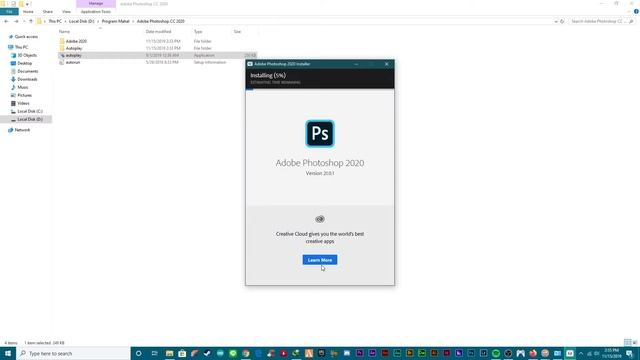This screenshot has height=360, width=640.
Task: Click the taskbar search box
Action: (x=73, y=353)
